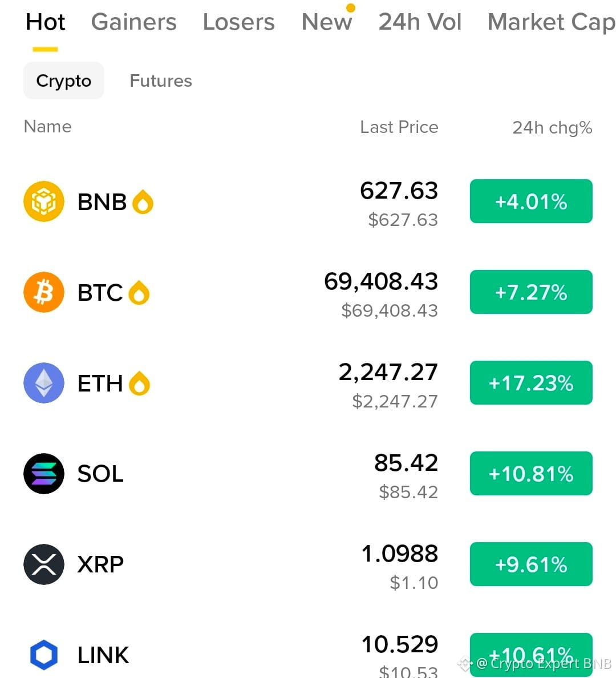The width and height of the screenshot is (616, 678).
Task: Tap the Chainlink hexagon logo icon
Action: point(44,655)
